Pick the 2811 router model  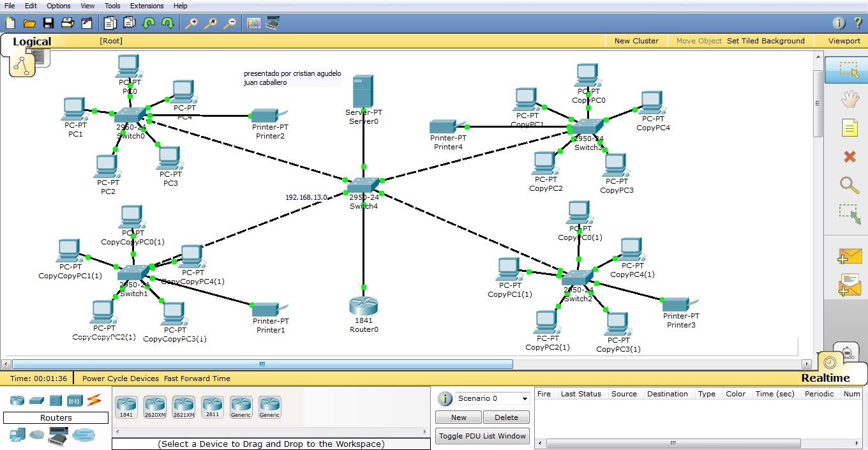(x=212, y=407)
